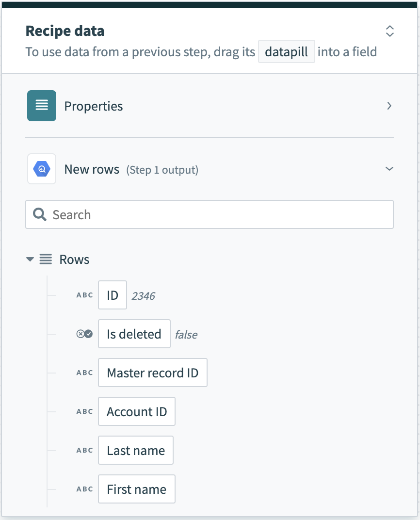Click the ABC icon beside Last name
Screen dimensions: 420x520
point(84,450)
